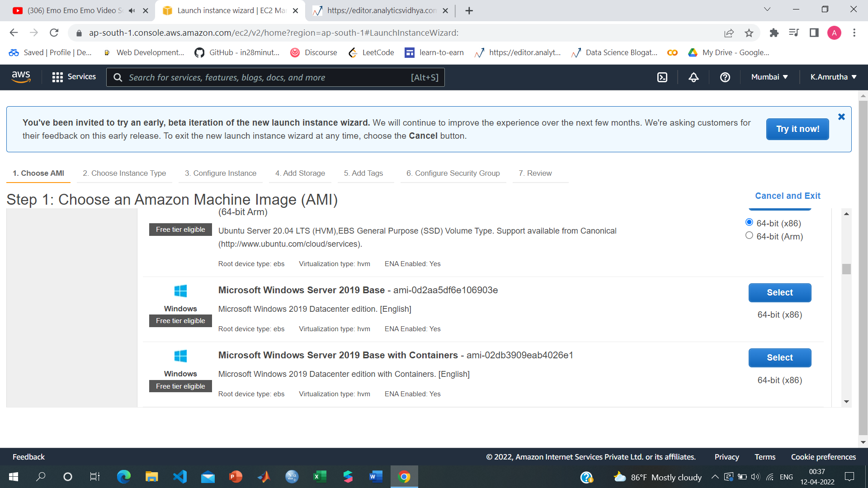Click the AMI list scrollbar thumb
Screen dimensions: 868x488
[x=846, y=269]
